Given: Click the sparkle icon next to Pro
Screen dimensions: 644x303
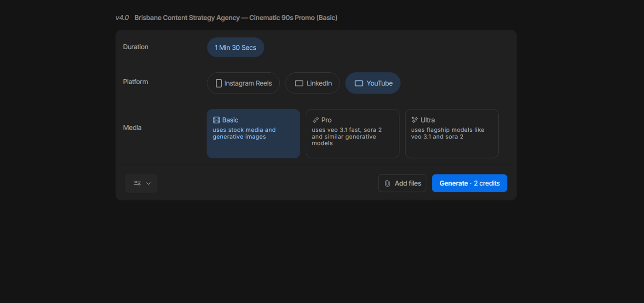Looking at the screenshot, I should (316, 120).
